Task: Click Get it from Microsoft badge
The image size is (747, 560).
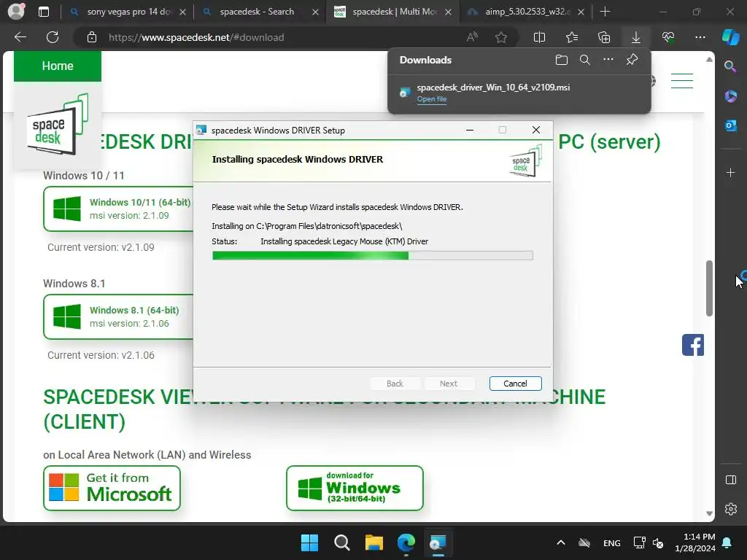Action: (x=112, y=488)
